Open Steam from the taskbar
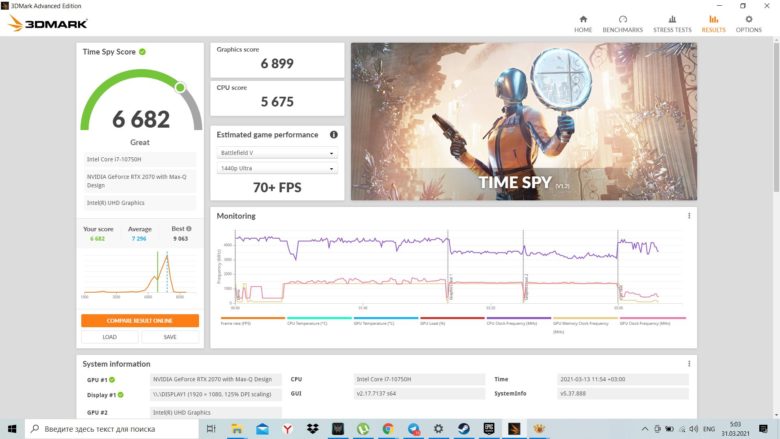The width and height of the screenshot is (780, 439). pos(464,429)
